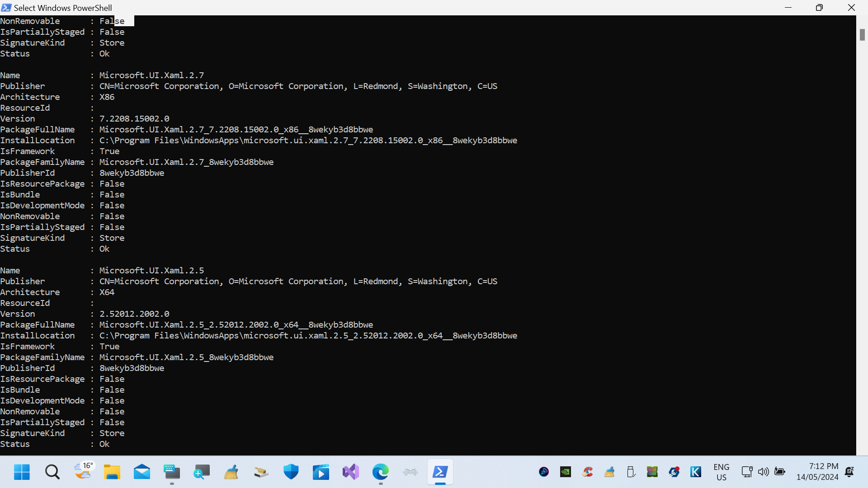Open Windows Security from the taskbar

tap(291, 472)
